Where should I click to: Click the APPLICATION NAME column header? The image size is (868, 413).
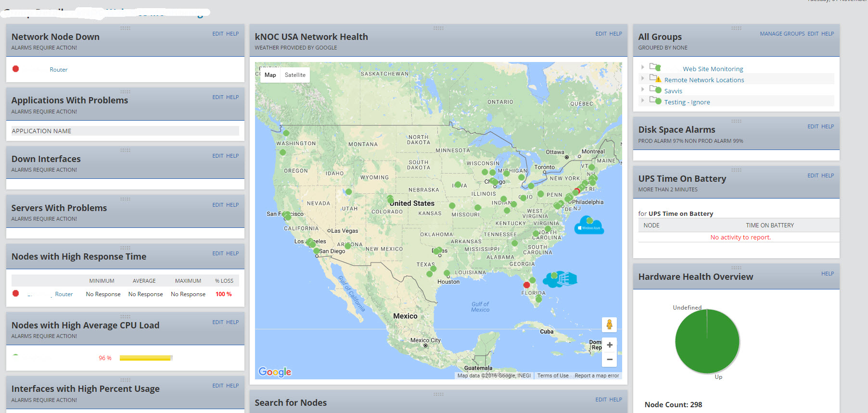[41, 131]
